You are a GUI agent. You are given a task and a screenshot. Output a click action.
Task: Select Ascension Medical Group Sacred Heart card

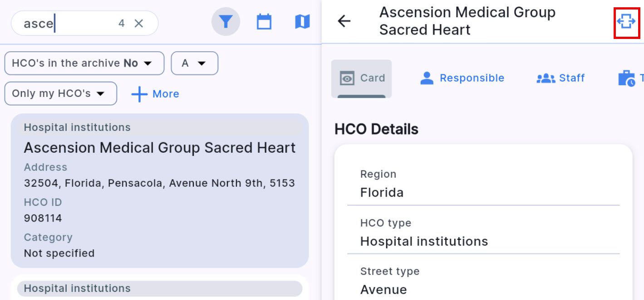(x=159, y=190)
